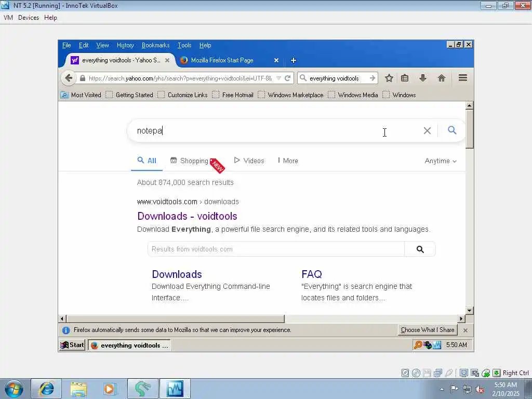Submit Yahoo search with blue magnifier

point(452,130)
